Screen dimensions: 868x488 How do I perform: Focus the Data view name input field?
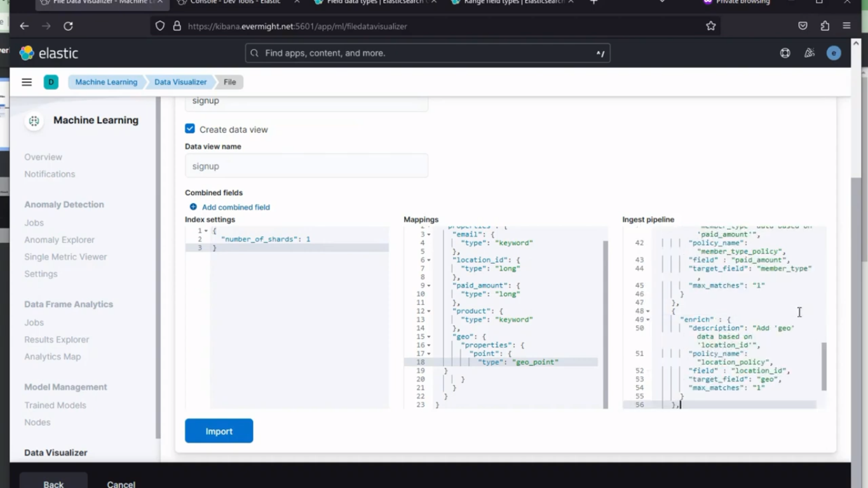pyautogui.click(x=306, y=166)
